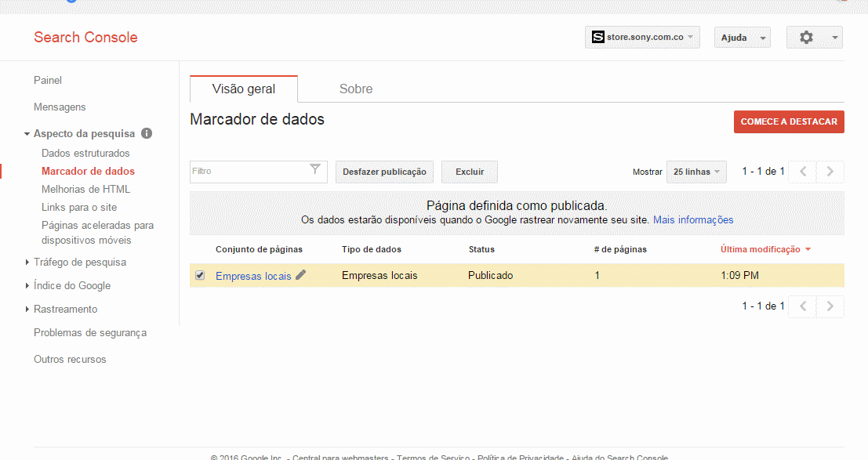Click the previous page arrow below the table
This screenshot has width=868, height=460.
tap(801, 306)
